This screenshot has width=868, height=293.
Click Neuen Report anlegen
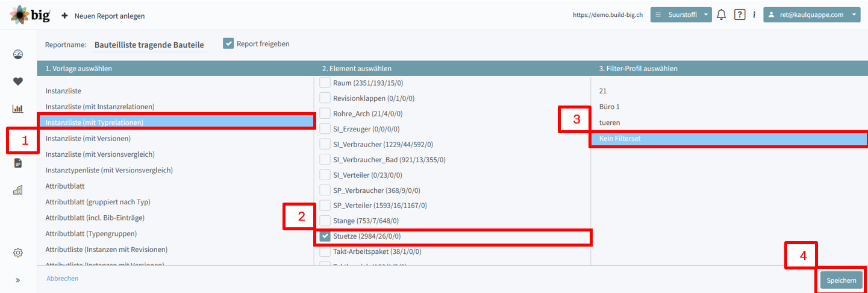click(x=110, y=16)
